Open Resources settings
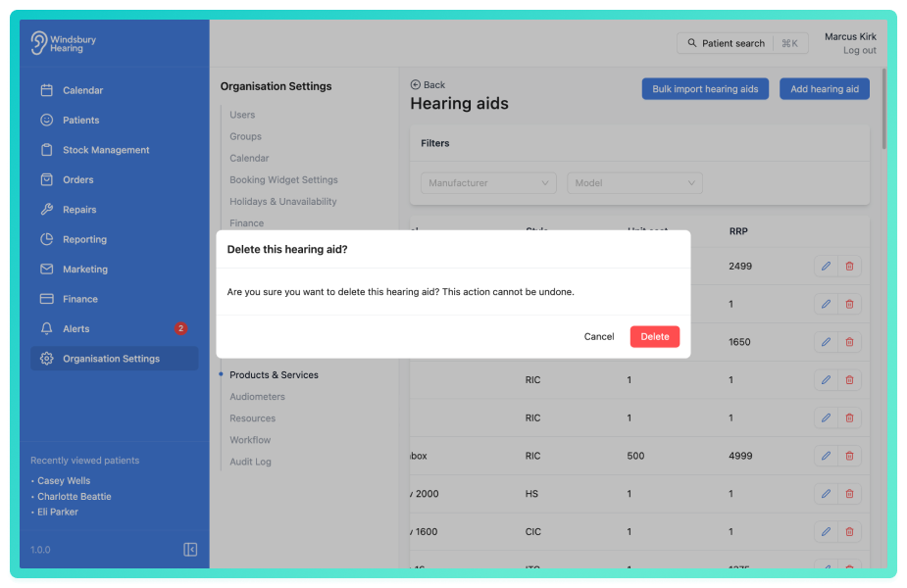The image size is (907, 588). pyautogui.click(x=252, y=418)
